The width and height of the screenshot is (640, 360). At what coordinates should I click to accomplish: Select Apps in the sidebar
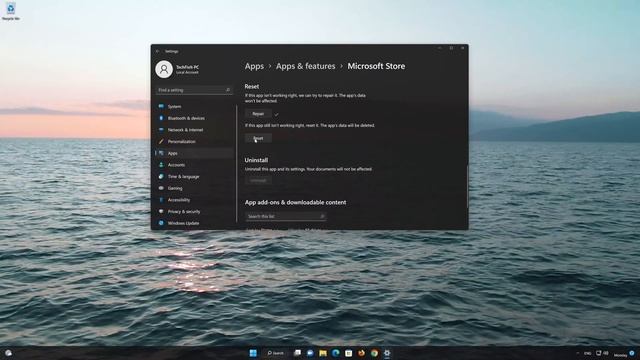click(194, 153)
